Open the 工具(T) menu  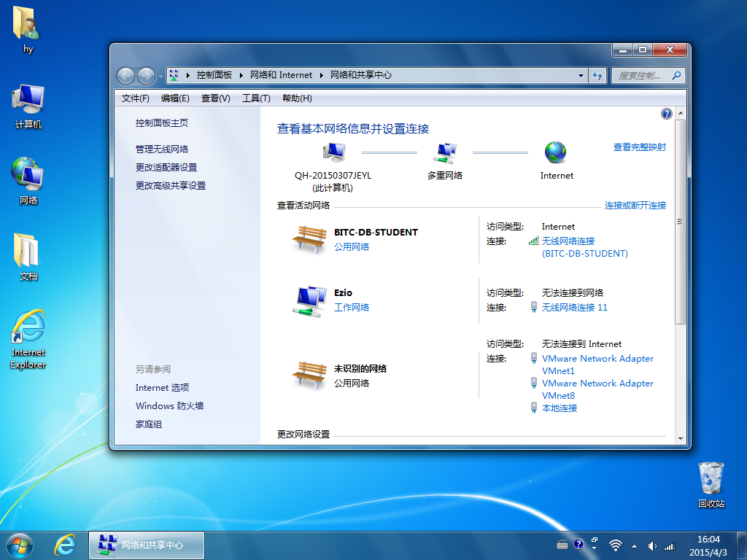(256, 98)
